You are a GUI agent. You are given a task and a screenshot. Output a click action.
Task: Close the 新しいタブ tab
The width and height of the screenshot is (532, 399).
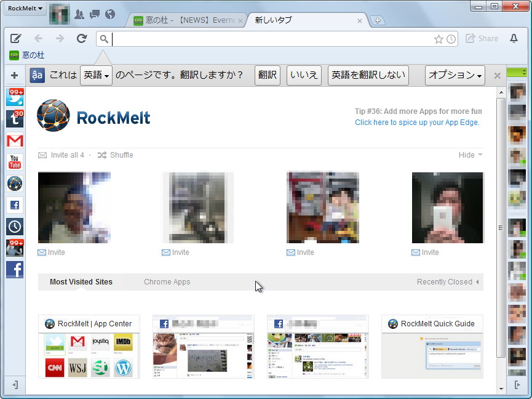click(x=359, y=21)
